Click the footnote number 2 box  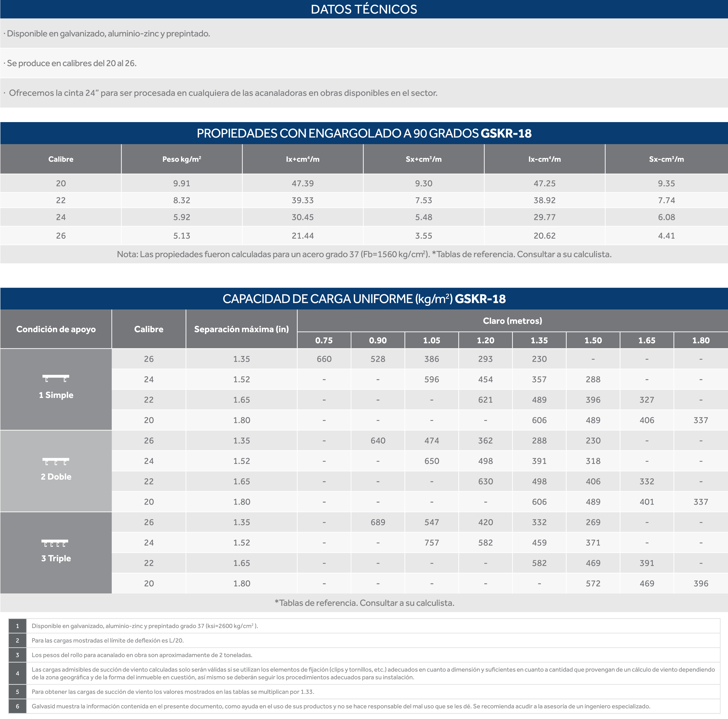(x=17, y=641)
